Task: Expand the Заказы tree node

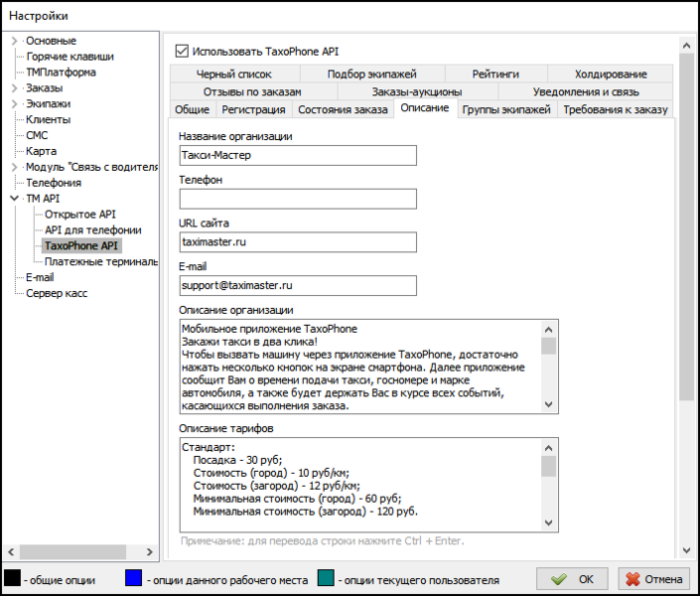Action: (x=14, y=88)
